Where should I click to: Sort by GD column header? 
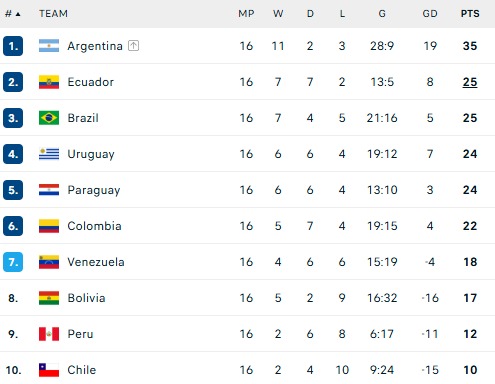tap(430, 14)
